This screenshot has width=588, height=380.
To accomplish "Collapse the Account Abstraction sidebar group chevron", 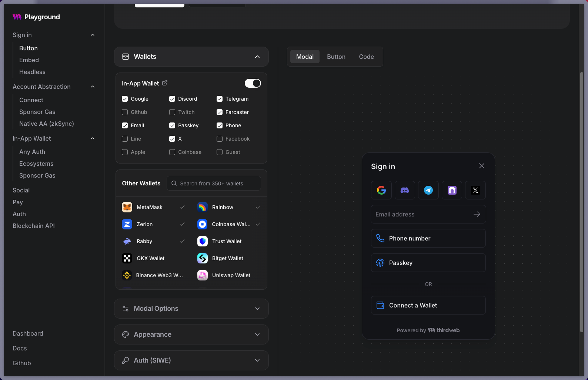I will point(93,87).
